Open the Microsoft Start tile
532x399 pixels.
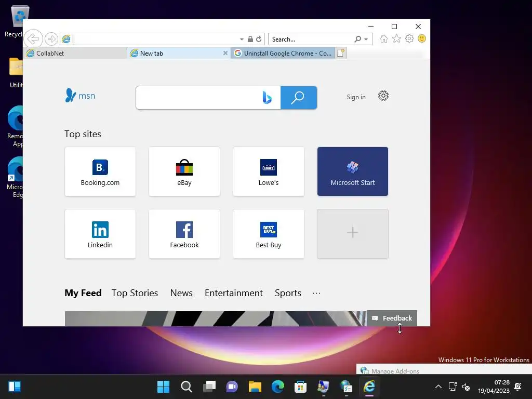click(353, 171)
